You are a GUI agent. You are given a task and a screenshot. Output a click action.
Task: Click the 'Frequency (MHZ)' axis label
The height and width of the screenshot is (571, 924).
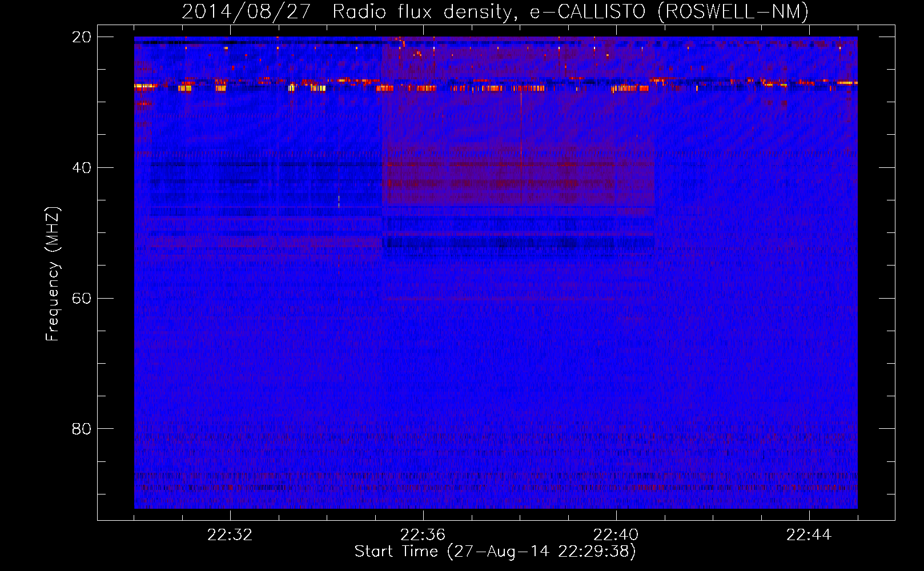pos(53,274)
